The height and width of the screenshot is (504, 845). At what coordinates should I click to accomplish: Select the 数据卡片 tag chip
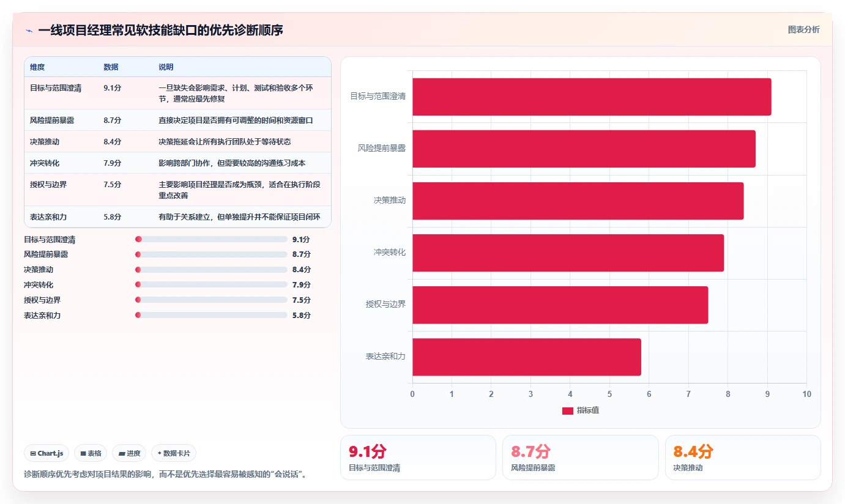pyautogui.click(x=174, y=453)
